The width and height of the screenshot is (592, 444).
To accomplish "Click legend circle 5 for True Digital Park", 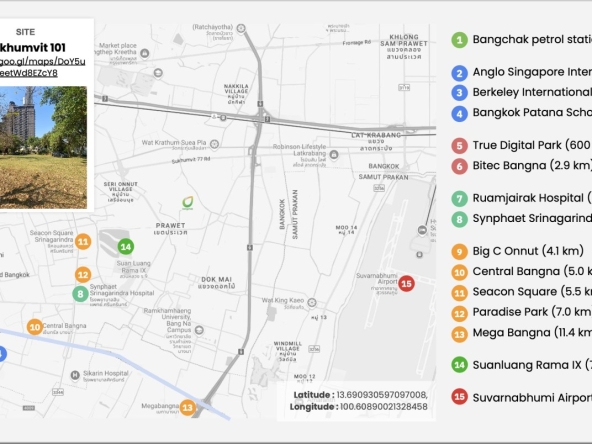I will (x=459, y=146).
